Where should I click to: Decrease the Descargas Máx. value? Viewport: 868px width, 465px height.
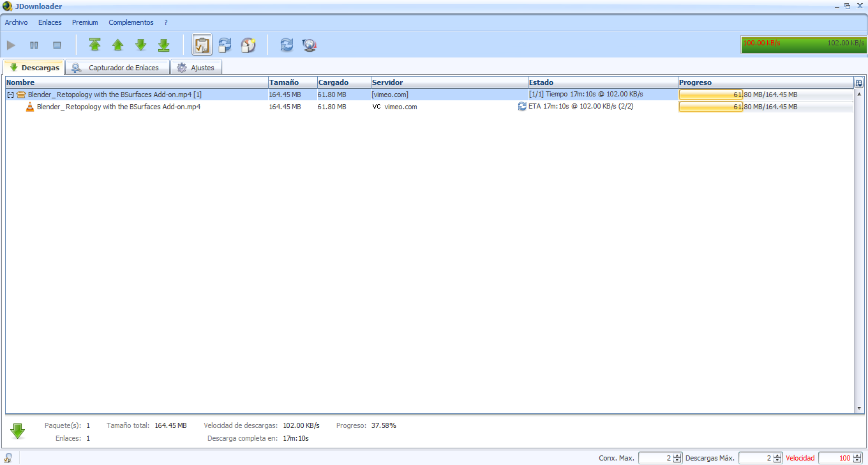[777, 461]
